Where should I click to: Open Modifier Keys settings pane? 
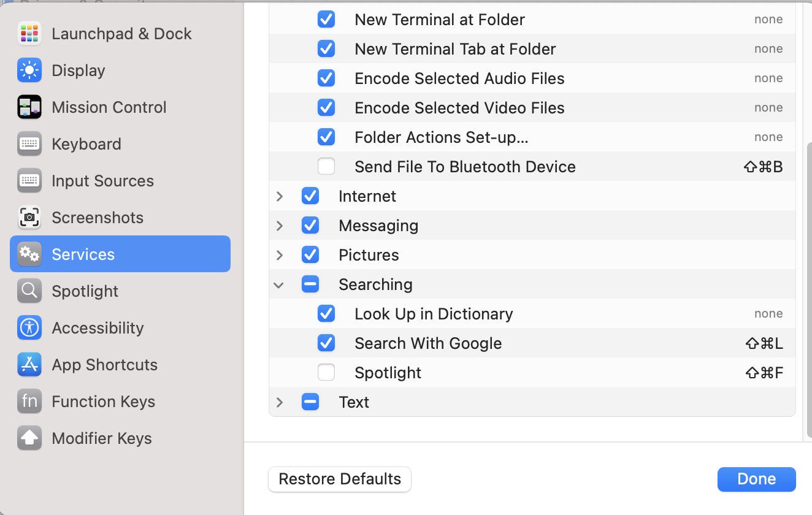[x=101, y=438]
